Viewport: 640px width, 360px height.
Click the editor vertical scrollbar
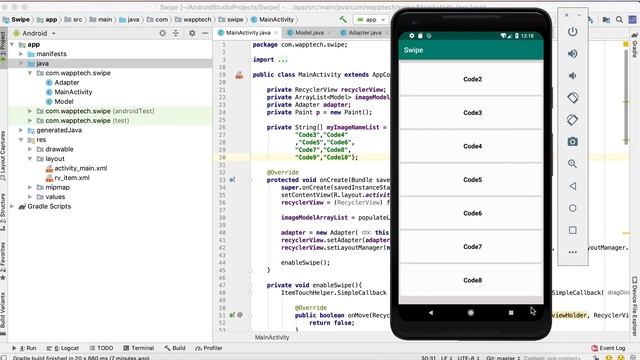coord(626,96)
